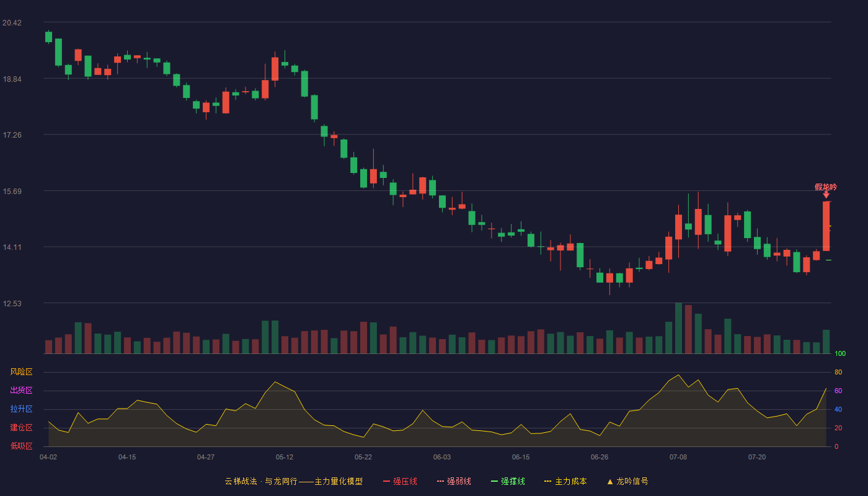Click the 20.42 price axis label

12,23
